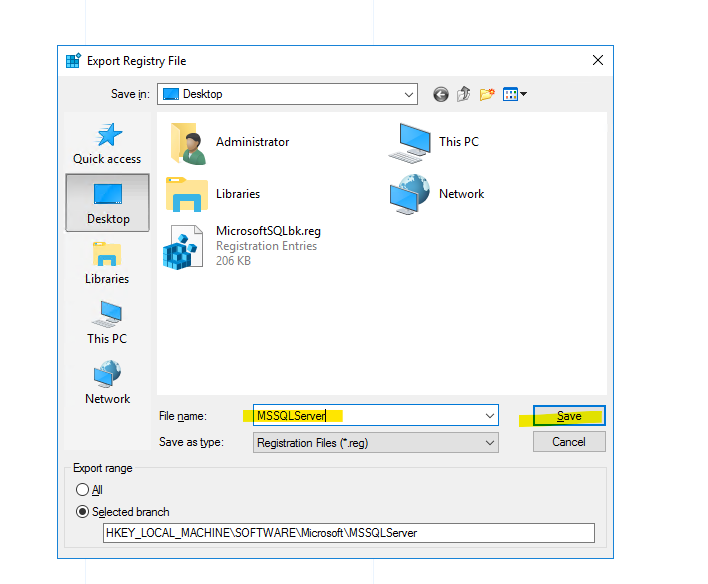Select Desktop in the places sidebar
708x584 pixels.
pos(107,203)
